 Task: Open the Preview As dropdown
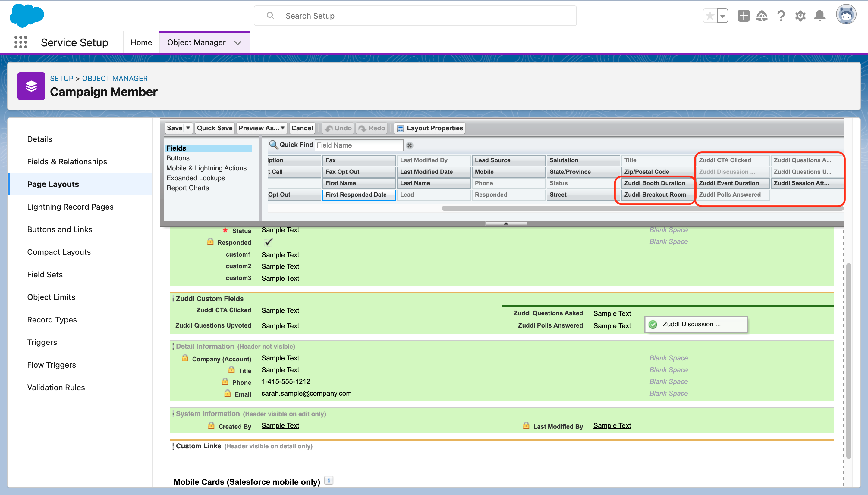pos(261,128)
